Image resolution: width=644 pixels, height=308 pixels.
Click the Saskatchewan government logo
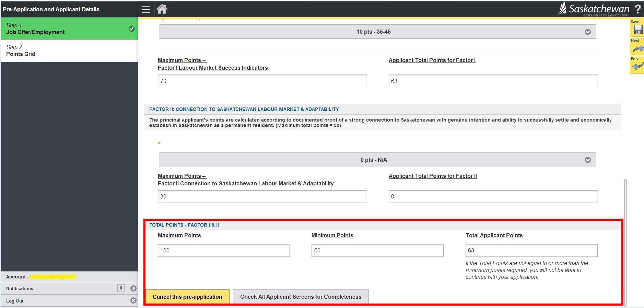pos(594,9)
